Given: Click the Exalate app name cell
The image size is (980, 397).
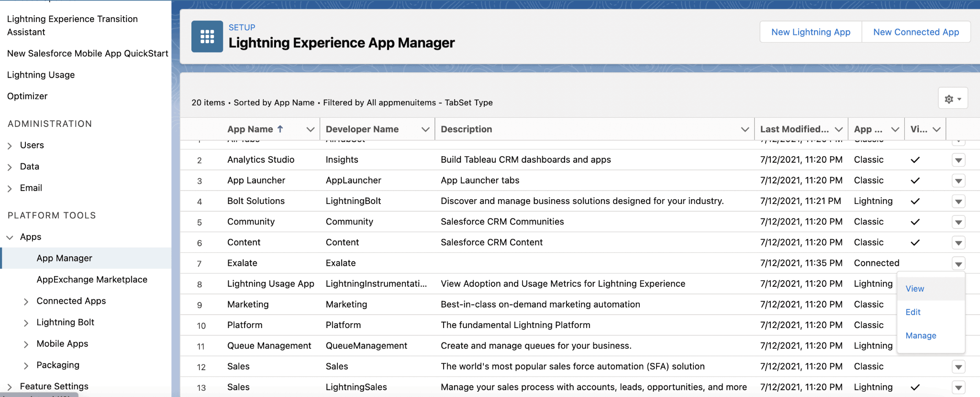Looking at the screenshot, I should pyautogui.click(x=242, y=263).
